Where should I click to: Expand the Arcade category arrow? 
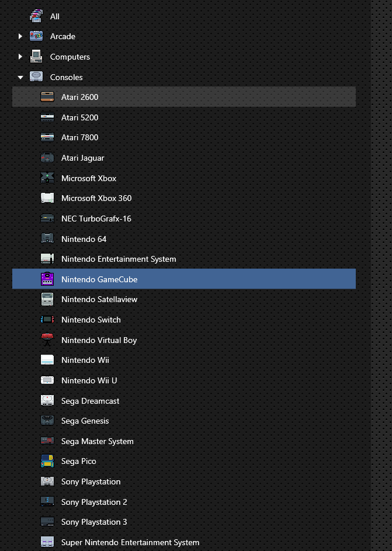[20, 36]
